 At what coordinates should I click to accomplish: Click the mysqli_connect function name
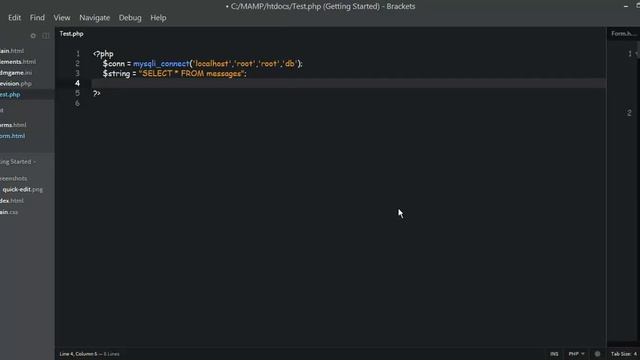pyautogui.click(x=161, y=64)
